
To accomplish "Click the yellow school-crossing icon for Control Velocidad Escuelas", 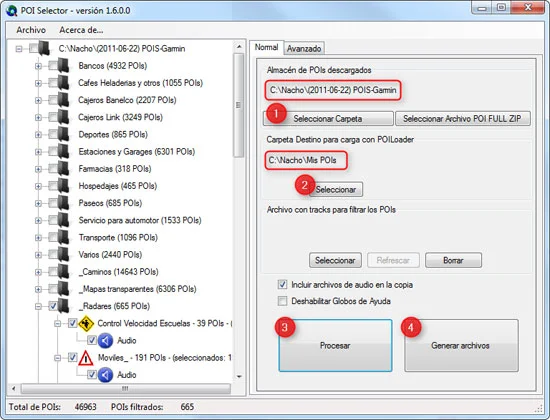I will pyautogui.click(x=86, y=324).
